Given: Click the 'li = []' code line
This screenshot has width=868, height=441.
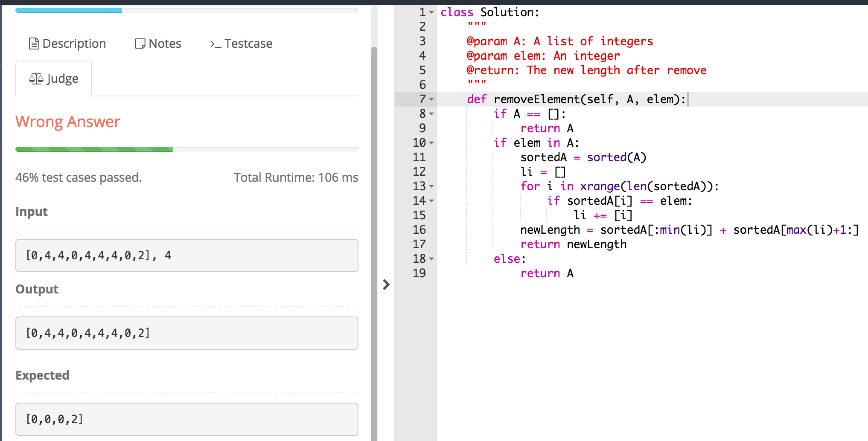Looking at the screenshot, I should tap(543, 172).
